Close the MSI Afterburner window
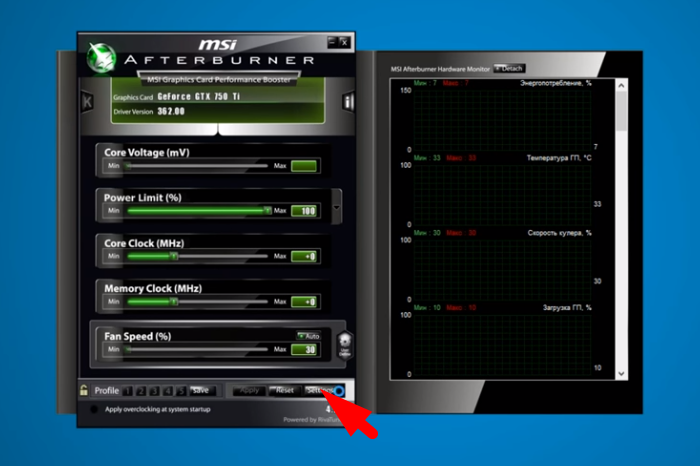This screenshot has width=700, height=466. [x=344, y=42]
